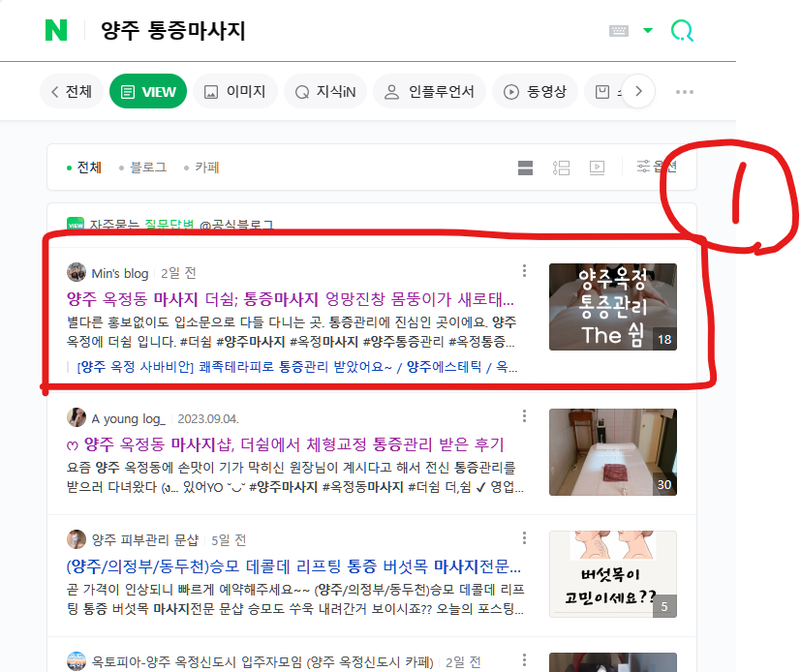Go back to 전체 tab
The height and width of the screenshot is (672, 801).
tap(72, 91)
